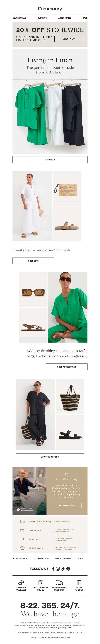Open the Instagram social icon
Screen dimensions: 100x644
point(58,569)
